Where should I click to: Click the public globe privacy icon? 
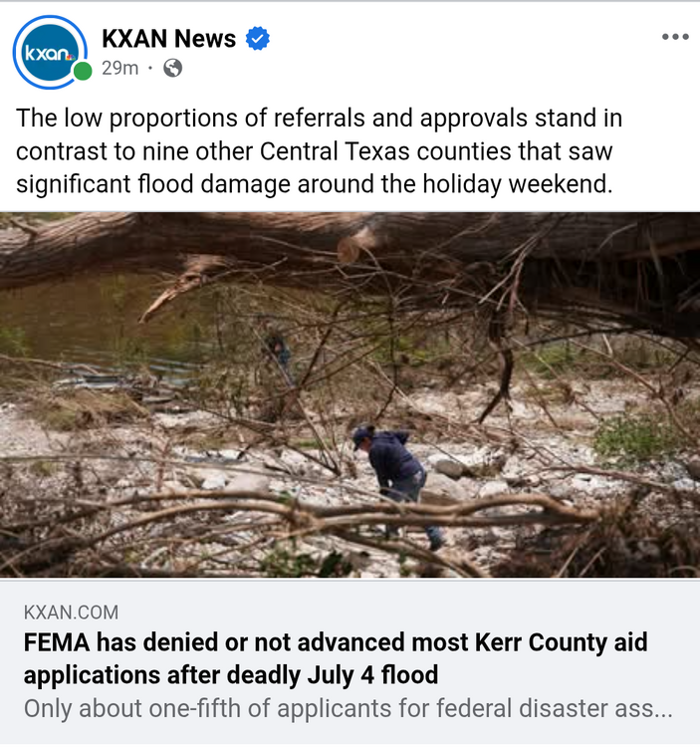[173, 68]
